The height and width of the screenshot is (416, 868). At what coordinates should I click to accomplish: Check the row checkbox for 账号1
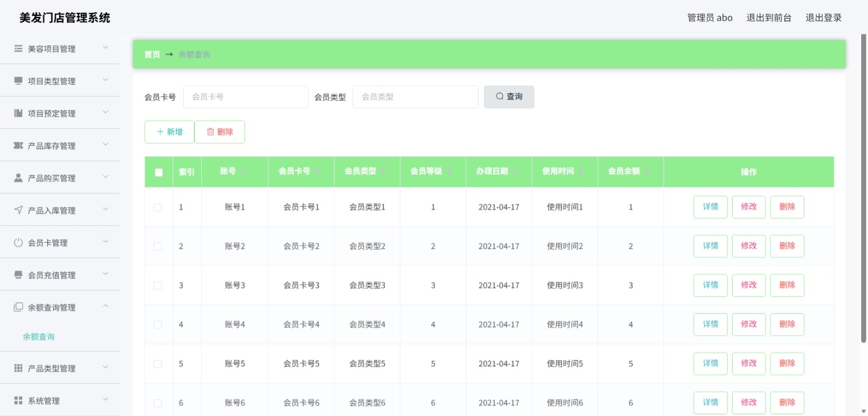(158, 208)
